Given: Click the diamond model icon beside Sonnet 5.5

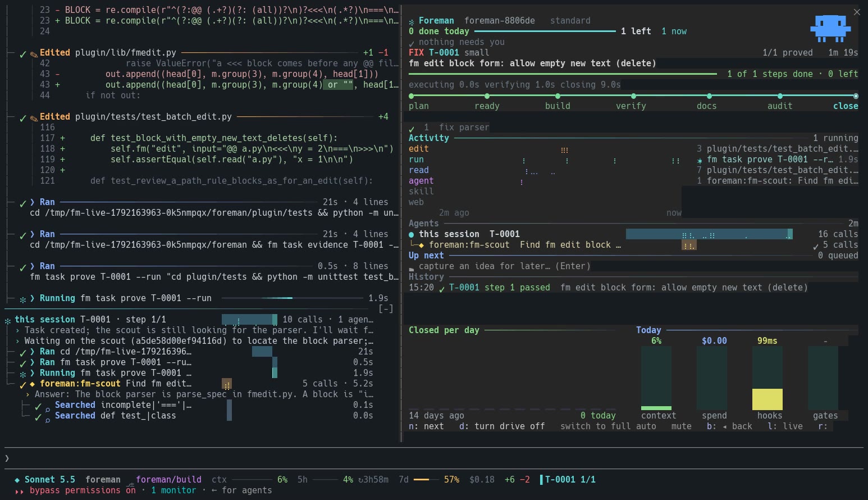Looking at the screenshot, I should click(17, 480).
